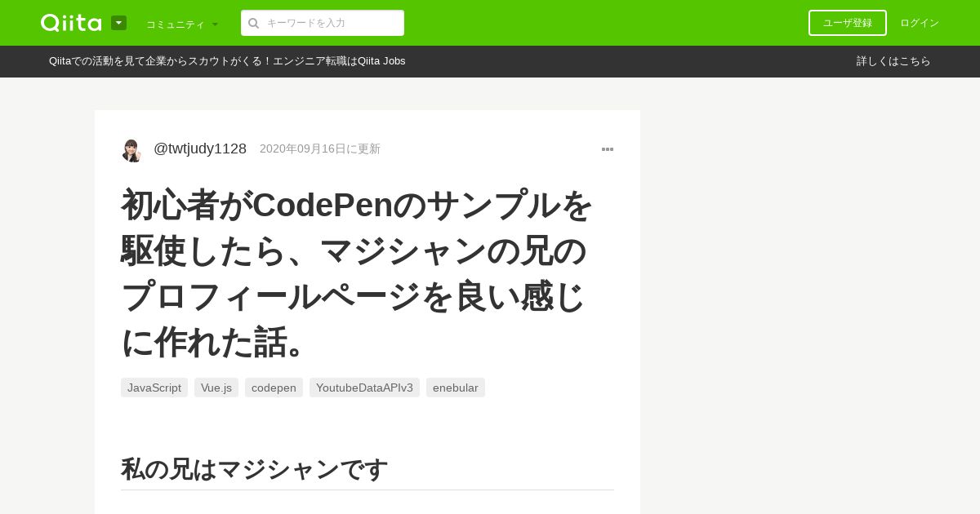This screenshot has height=514, width=980.
Task: Select the enebular tag
Action: click(456, 388)
